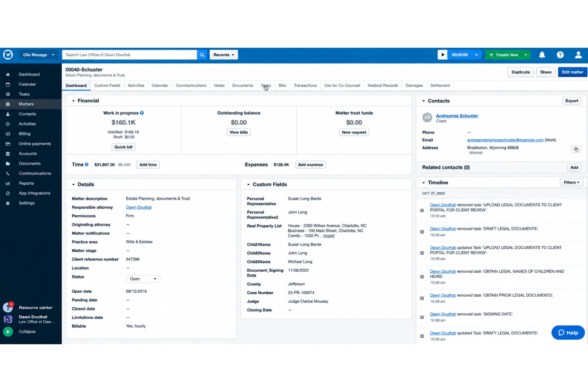Click the AS contact avatar
Image resolution: width=588 pixels, height=392 pixels.
(x=427, y=118)
